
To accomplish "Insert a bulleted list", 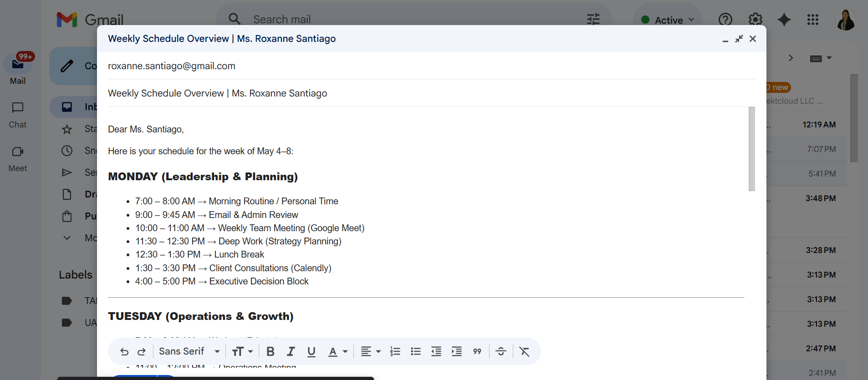I will click(x=416, y=351).
